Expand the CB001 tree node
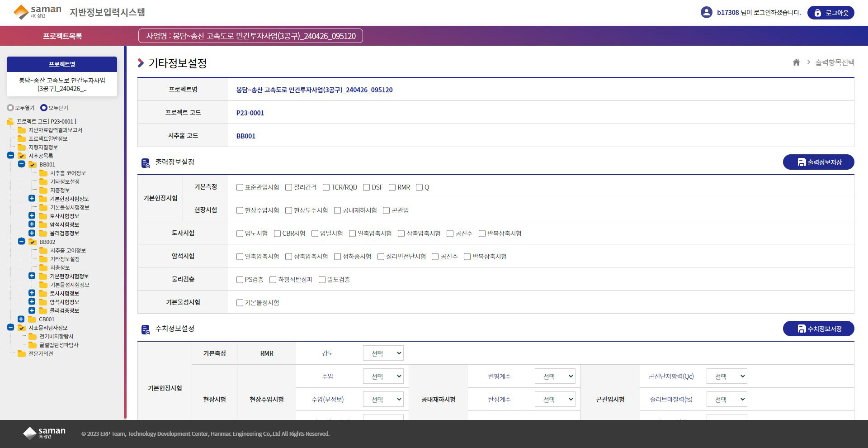 click(x=21, y=319)
